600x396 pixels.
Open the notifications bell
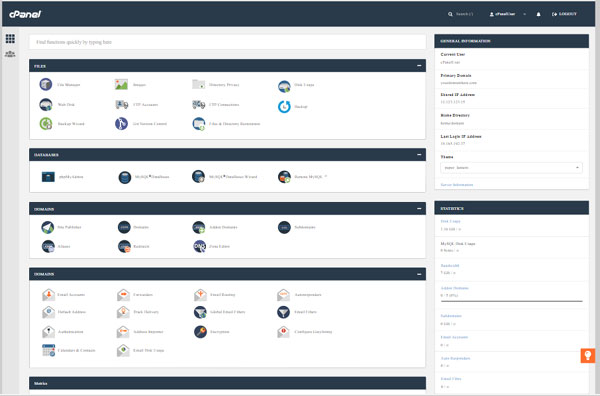(538, 14)
